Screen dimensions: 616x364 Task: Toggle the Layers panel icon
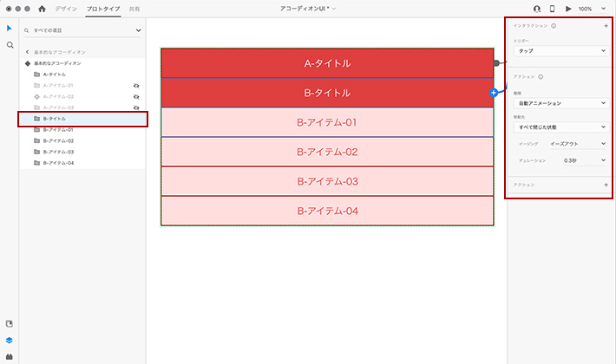coord(10,341)
